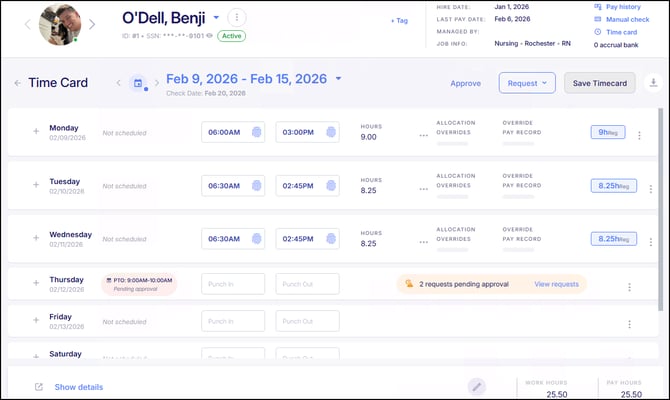Open Thursday row kebab menu
This screenshot has height=400, width=670.
coord(629,287)
